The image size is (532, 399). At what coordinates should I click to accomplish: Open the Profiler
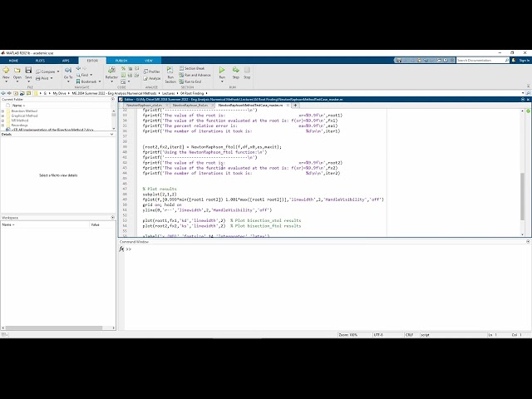pos(151,71)
